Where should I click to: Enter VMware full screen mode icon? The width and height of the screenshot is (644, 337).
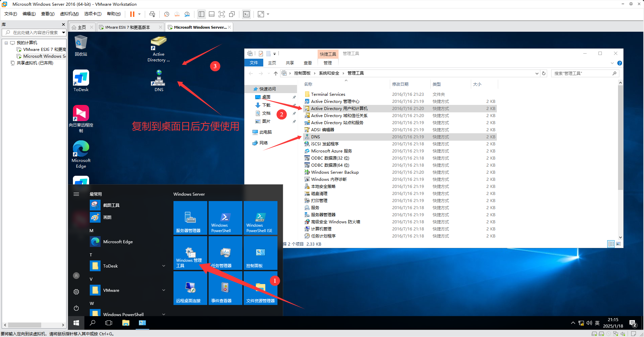point(222,14)
